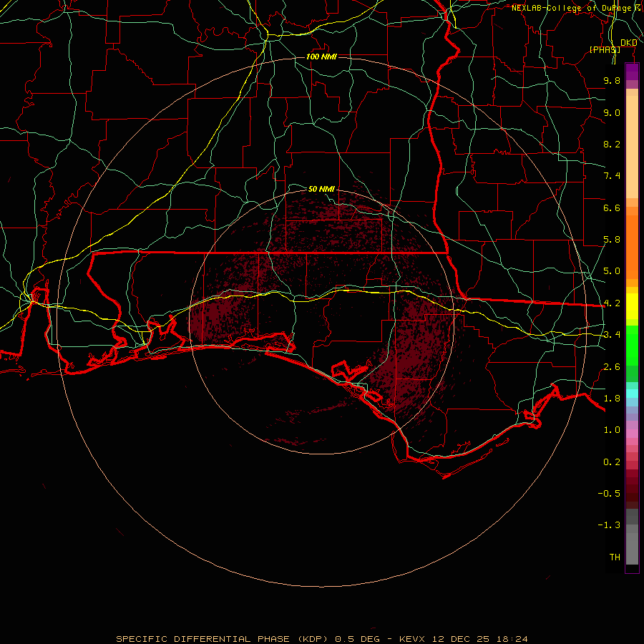The height and width of the screenshot is (644, 644).
Task: Click the 9.8 scale value
Action: [612, 80]
